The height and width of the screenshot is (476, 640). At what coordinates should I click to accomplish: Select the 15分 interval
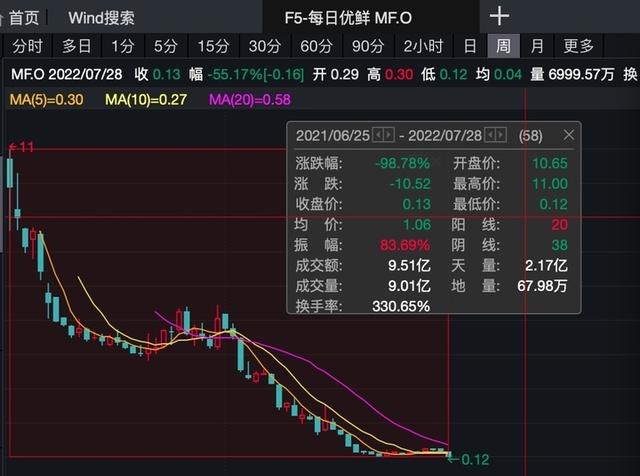click(213, 46)
